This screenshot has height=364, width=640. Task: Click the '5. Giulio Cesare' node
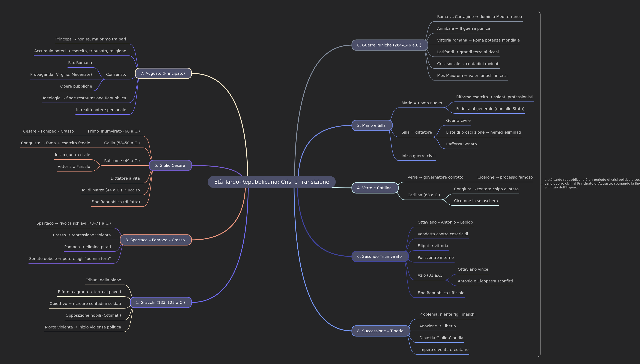tap(170, 165)
